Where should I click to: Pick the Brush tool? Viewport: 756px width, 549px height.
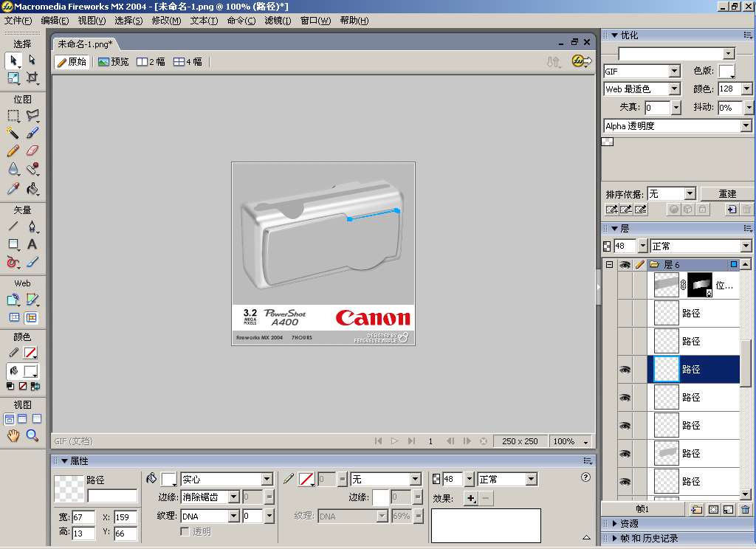click(32, 133)
